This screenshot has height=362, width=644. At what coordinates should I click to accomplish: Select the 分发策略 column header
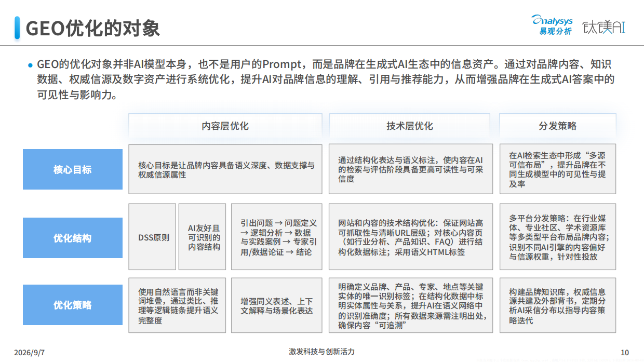pos(558,126)
